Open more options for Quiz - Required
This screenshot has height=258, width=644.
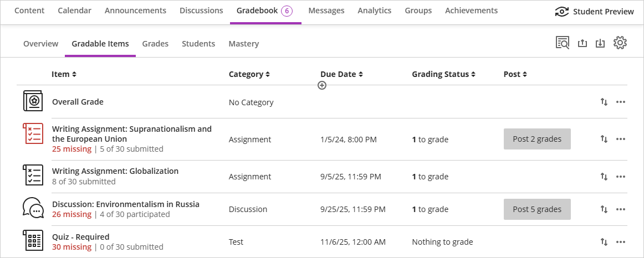[621, 242]
